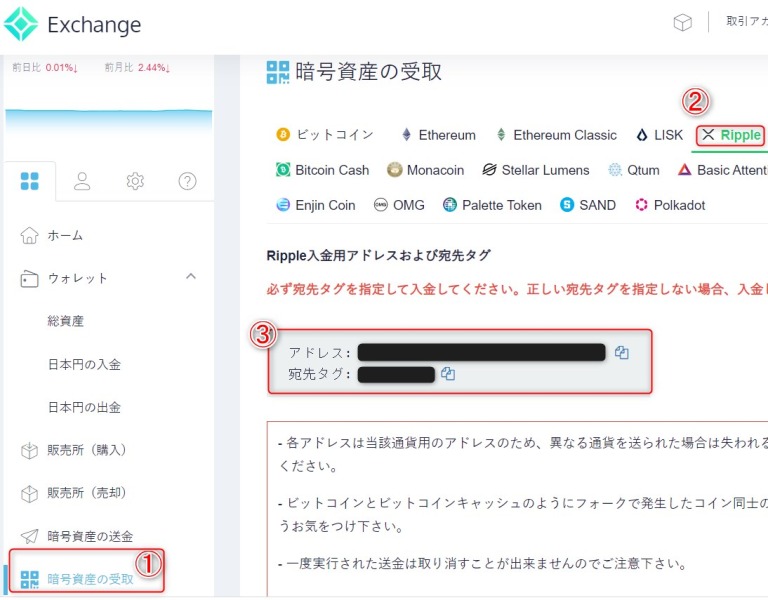Open 日本円の入金 page

pos(84,364)
